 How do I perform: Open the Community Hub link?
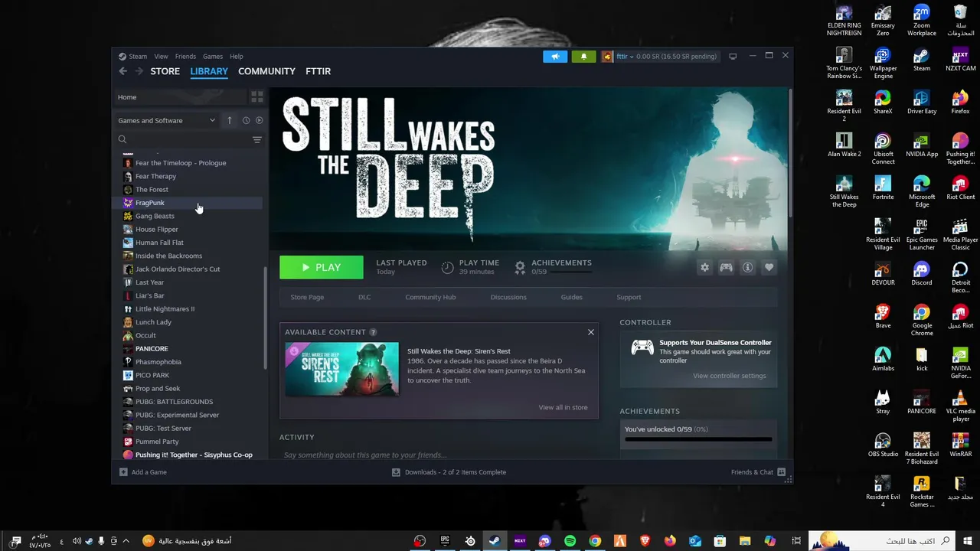point(430,297)
